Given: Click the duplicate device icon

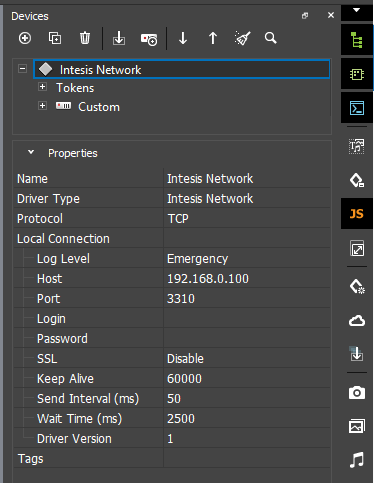Looking at the screenshot, I should click(55, 38).
